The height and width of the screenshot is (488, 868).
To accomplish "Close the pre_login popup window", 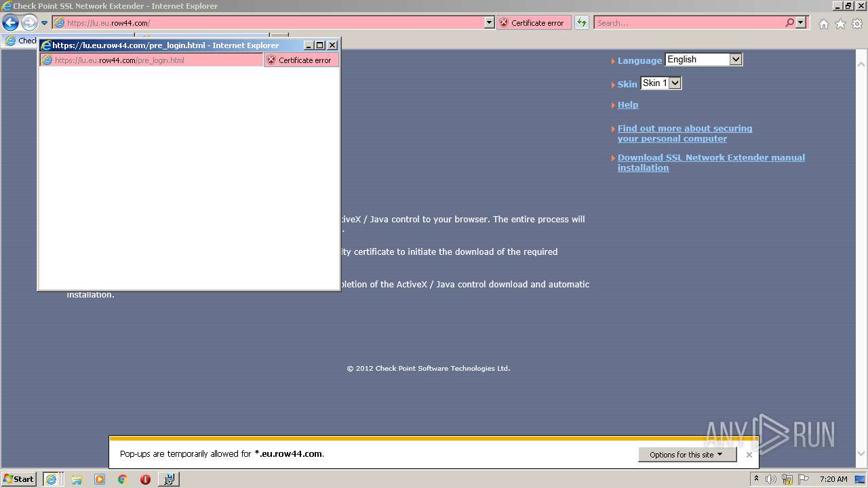I will [332, 45].
